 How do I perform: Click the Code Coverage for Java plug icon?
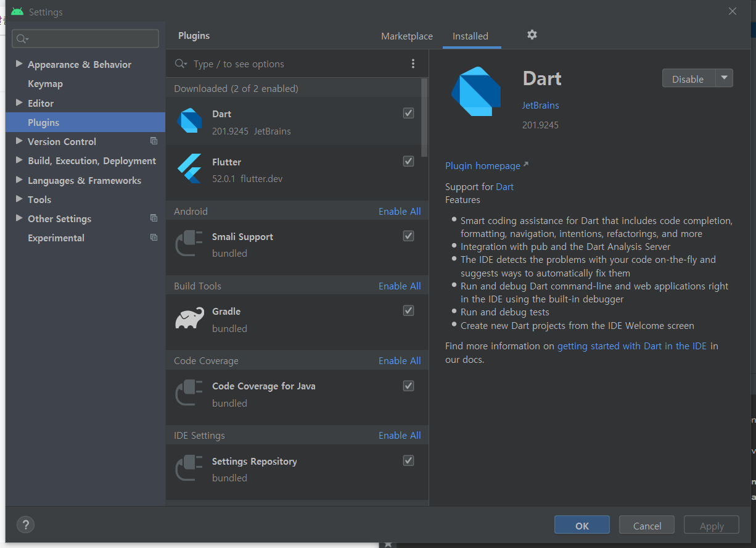tap(189, 393)
